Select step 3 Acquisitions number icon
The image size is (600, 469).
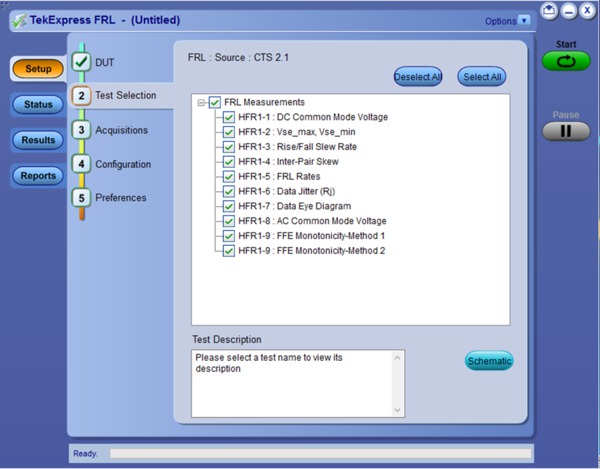point(82,130)
